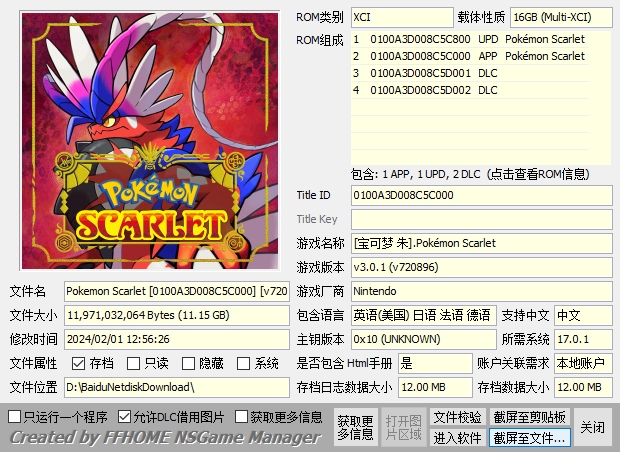Enable the 只读 read-only checkbox

point(133,364)
